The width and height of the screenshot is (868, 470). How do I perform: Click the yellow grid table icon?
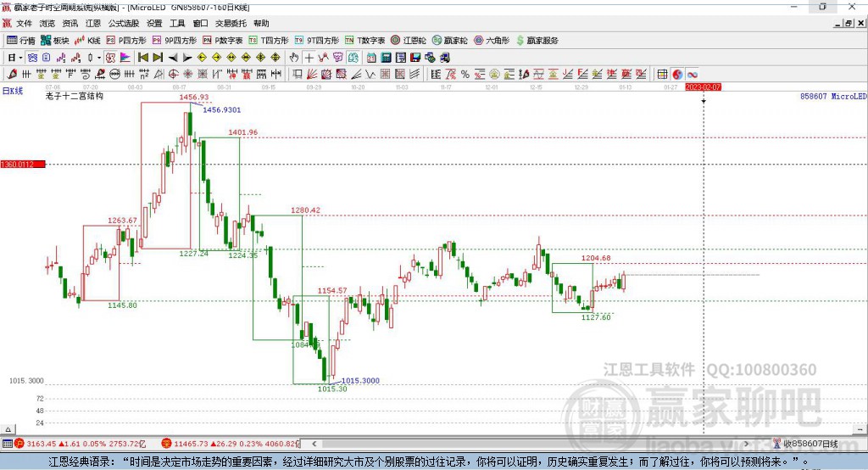(x=663, y=75)
